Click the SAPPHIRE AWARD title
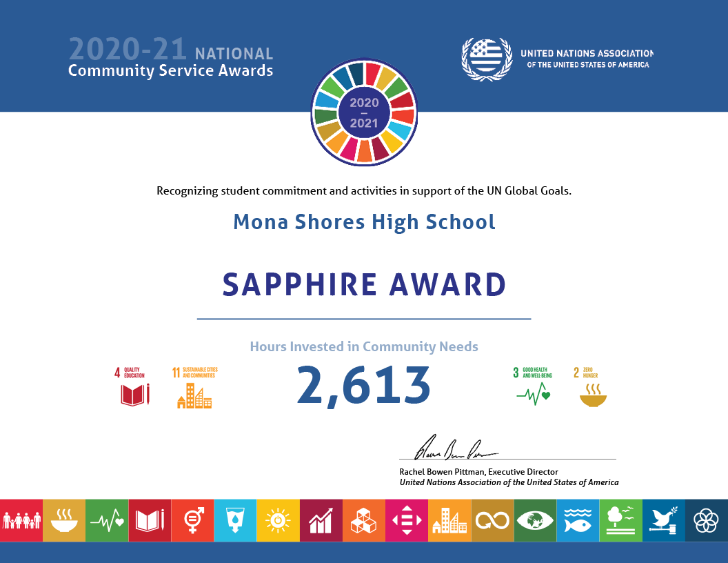The width and height of the screenshot is (728, 563). point(364,284)
